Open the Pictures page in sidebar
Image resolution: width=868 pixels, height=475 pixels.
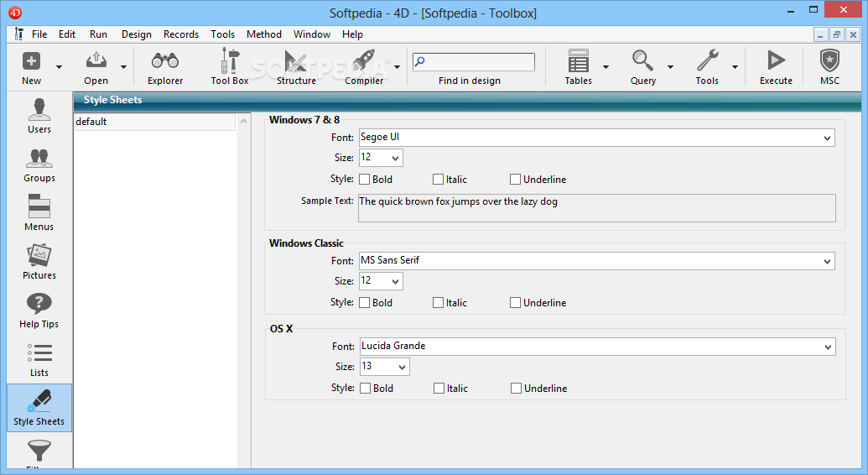click(x=39, y=262)
